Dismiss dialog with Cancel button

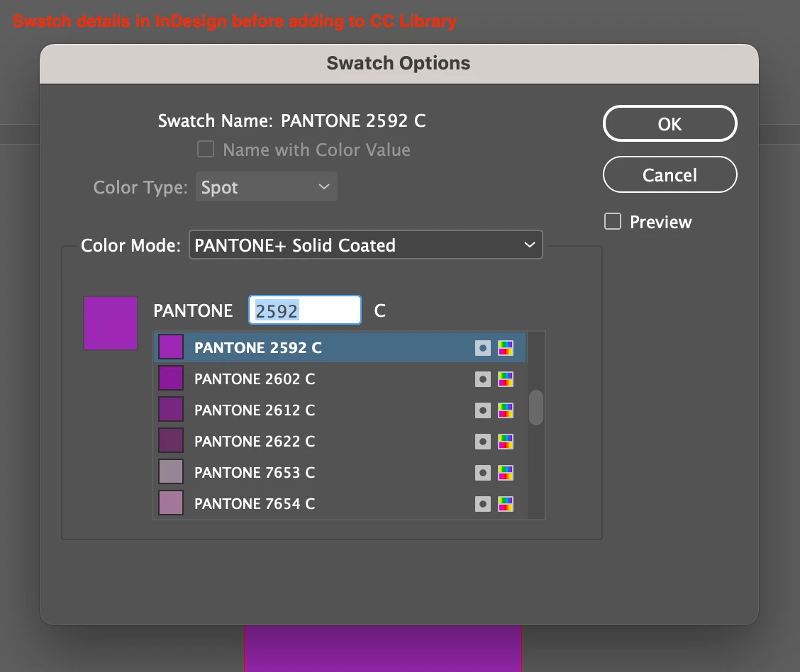click(x=670, y=175)
